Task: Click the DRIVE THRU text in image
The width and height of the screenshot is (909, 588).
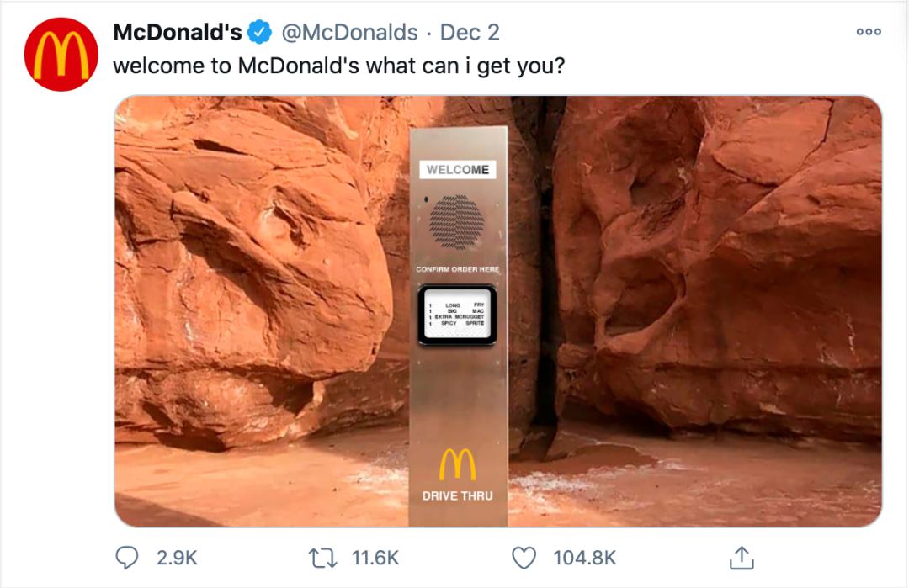Action: (457, 496)
